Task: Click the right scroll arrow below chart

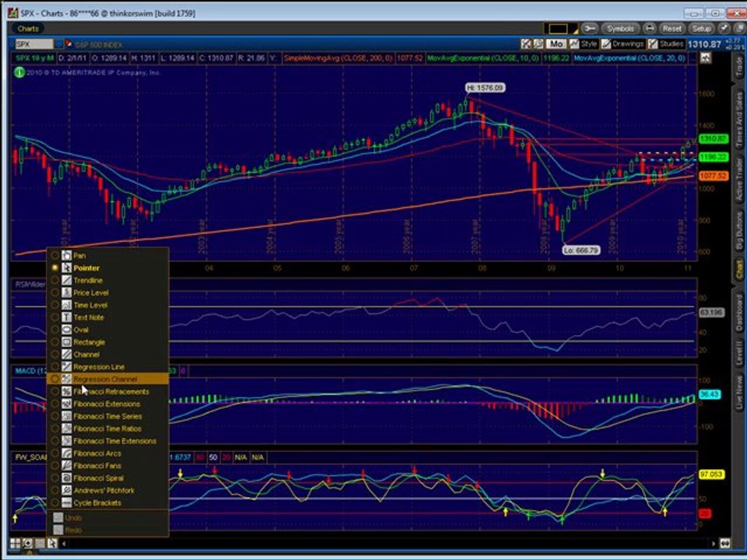Action: 714,544
